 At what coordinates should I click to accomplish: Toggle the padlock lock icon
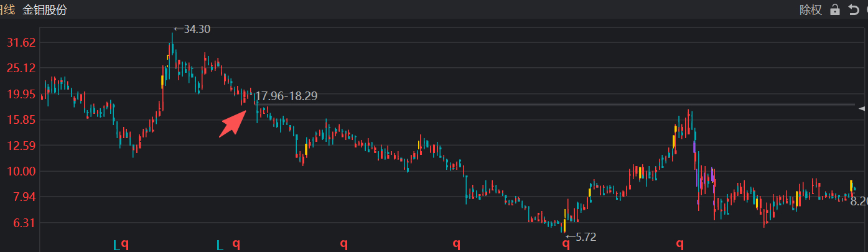[x=835, y=10]
